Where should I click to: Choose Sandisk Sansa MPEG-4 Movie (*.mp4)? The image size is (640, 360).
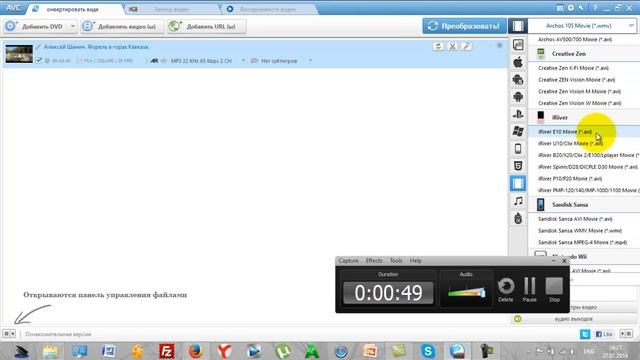tap(582, 242)
